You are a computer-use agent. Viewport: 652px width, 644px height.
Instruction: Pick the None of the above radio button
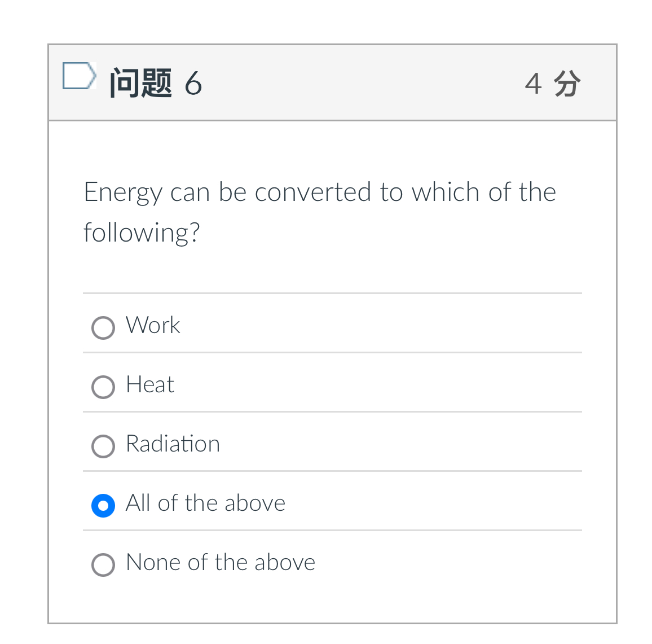pos(103,564)
